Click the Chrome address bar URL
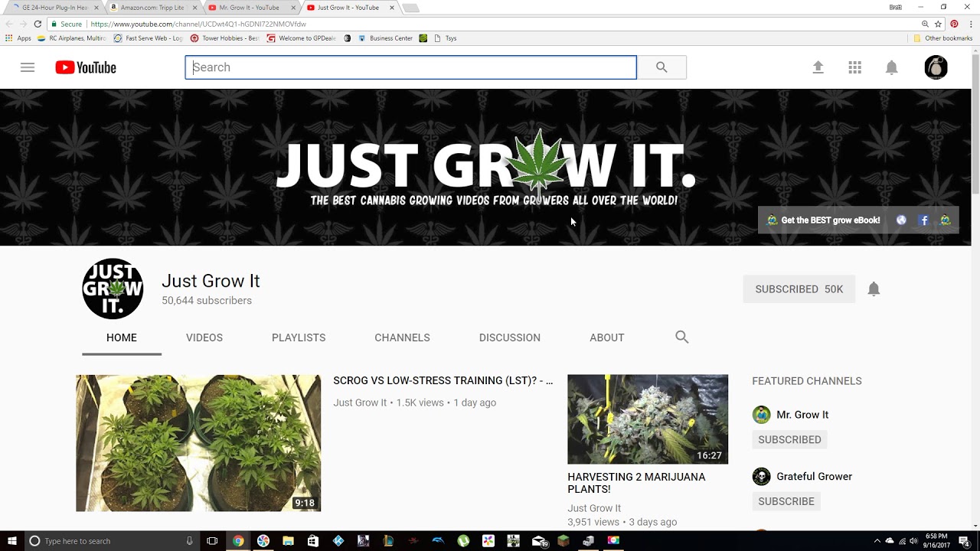 click(x=198, y=24)
